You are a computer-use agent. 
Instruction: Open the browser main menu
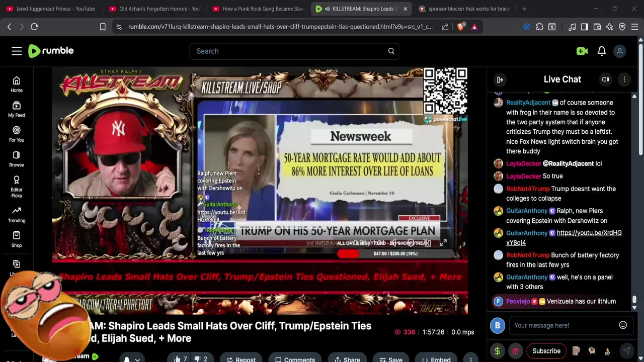(635, 27)
